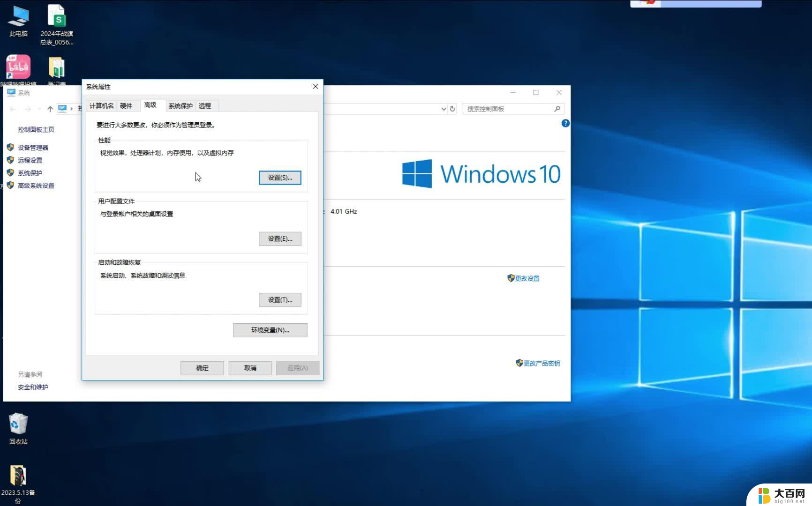812x506 pixels.
Task: Click the refresh icon next to address bar
Action: tap(452, 109)
